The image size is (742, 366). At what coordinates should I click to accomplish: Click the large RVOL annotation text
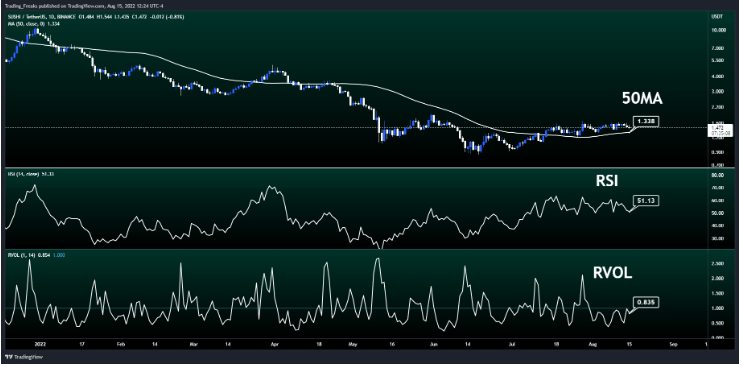tap(613, 273)
